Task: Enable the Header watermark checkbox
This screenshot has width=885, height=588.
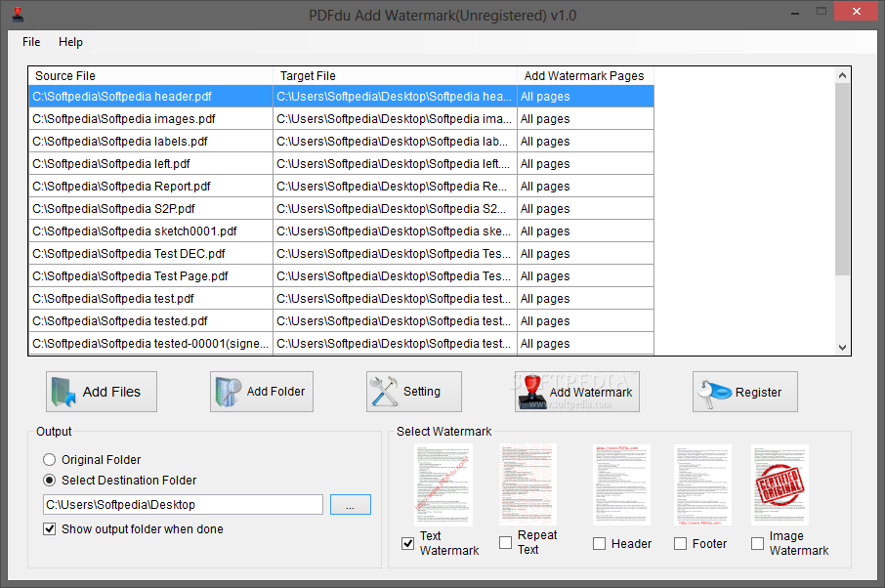Action: 600,543
